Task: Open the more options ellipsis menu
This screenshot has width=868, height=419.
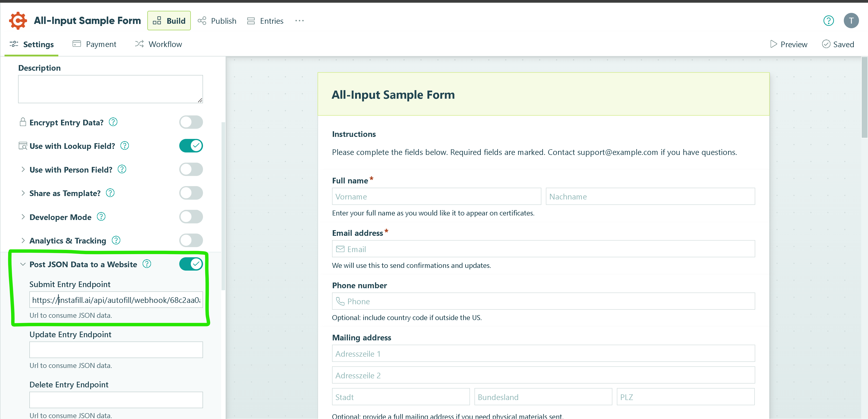Action: [299, 21]
